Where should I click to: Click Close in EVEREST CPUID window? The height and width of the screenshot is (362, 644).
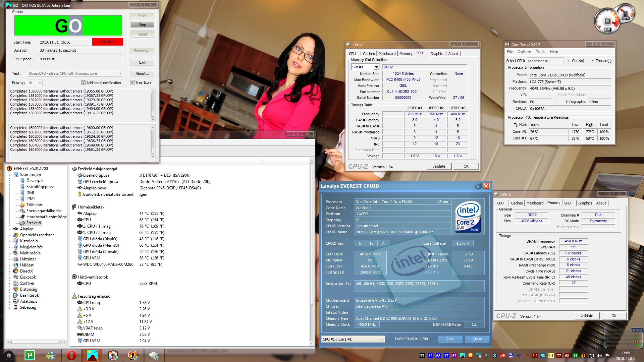477,339
